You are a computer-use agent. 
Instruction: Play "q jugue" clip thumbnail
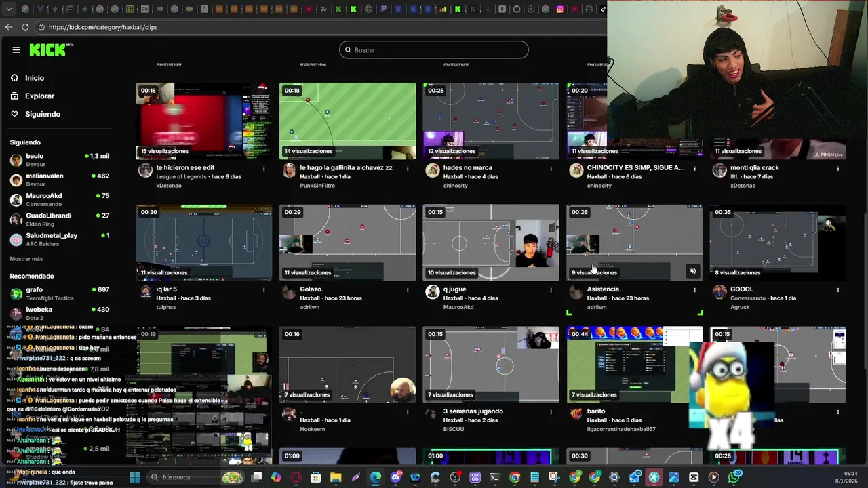click(491, 243)
